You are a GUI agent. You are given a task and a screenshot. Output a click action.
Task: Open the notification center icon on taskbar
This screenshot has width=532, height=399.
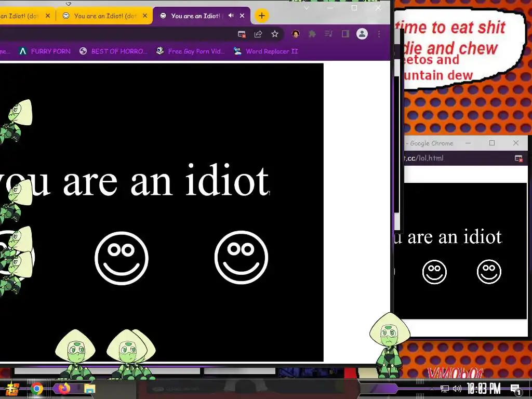516,389
